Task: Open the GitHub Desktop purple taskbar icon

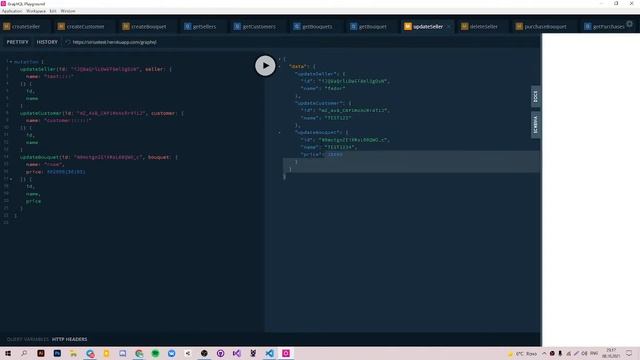Action: click(220, 353)
